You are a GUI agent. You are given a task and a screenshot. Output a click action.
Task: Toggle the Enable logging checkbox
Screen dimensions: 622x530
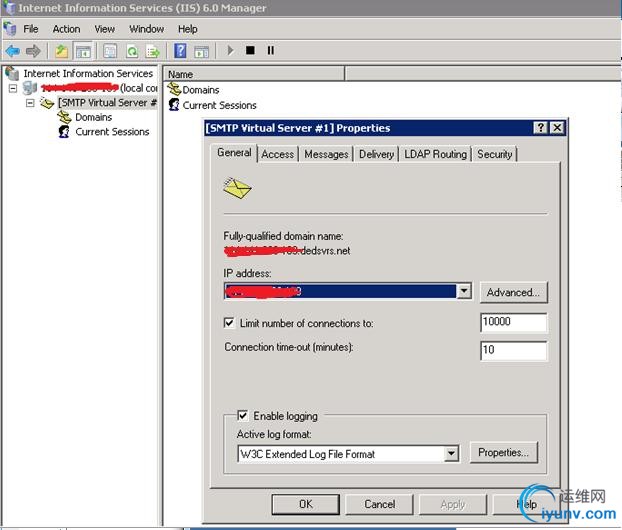[242, 415]
